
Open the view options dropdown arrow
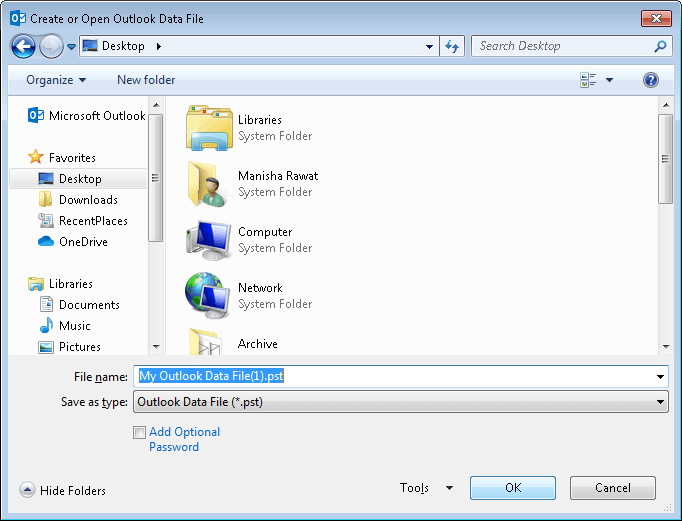(609, 80)
